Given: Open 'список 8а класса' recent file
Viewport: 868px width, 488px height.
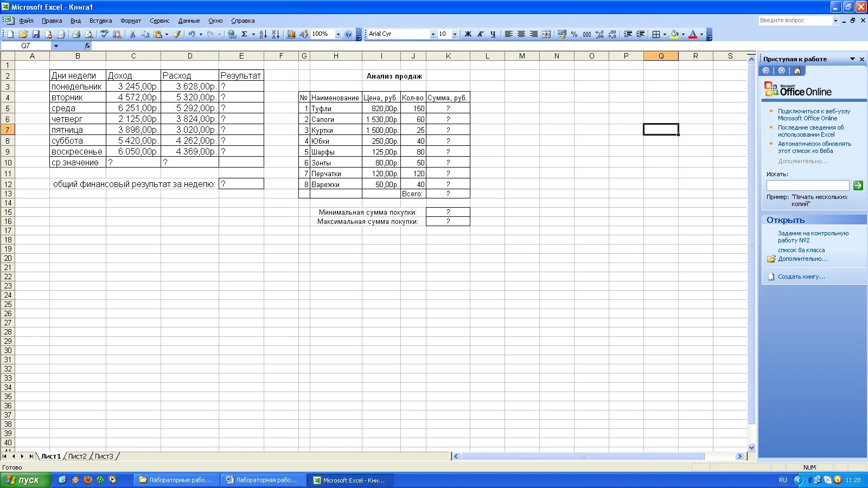Looking at the screenshot, I should coord(801,250).
